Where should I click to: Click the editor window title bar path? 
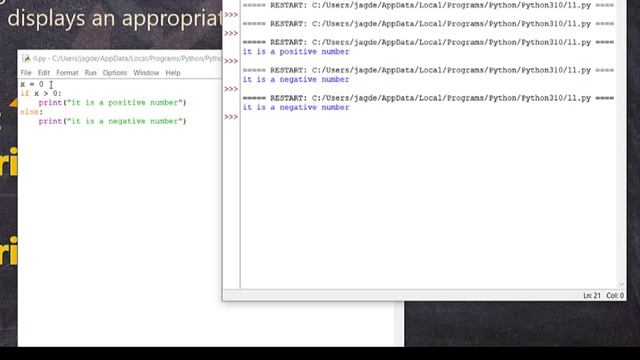pyautogui.click(x=127, y=58)
